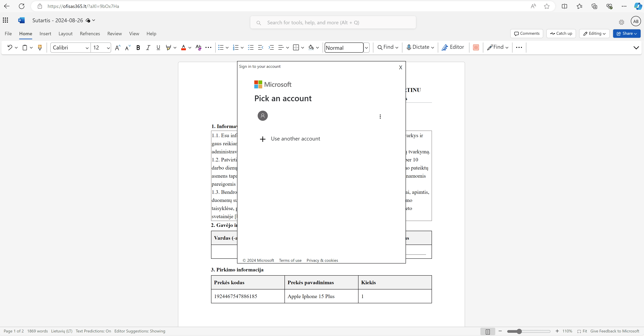
Task: Click the Undo icon
Action: (9, 47)
